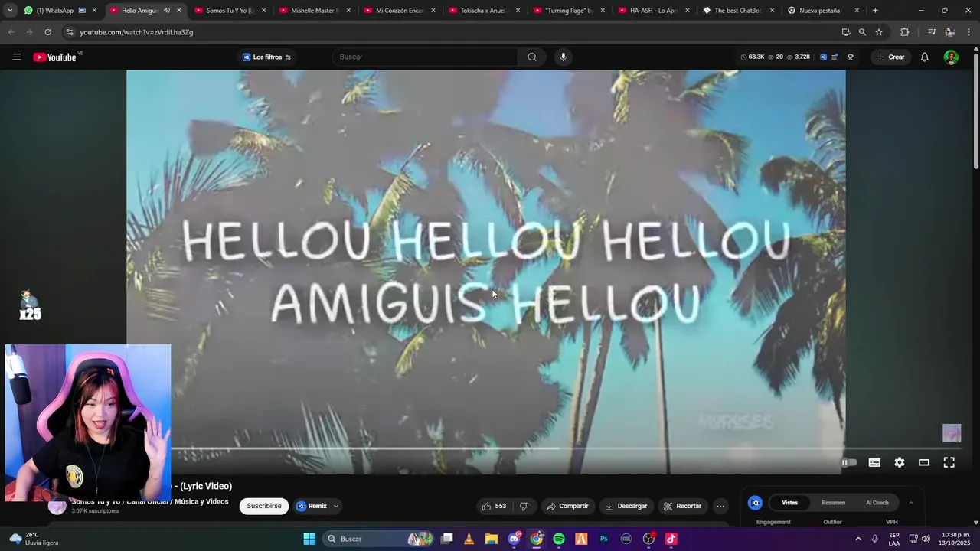Screen dimensions: 980x551
Task: Open Chrome extensions puzzle icon
Action: (905, 32)
